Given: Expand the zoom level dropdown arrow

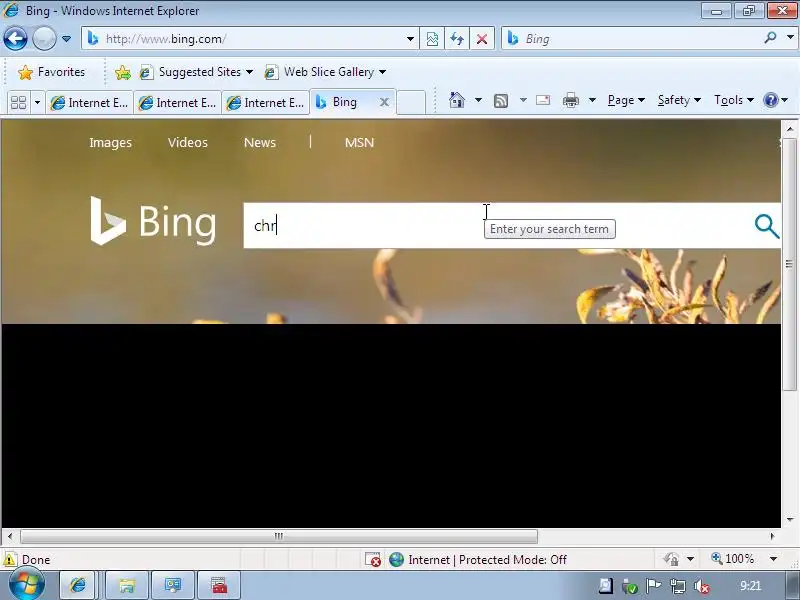Looking at the screenshot, I should coord(773,559).
